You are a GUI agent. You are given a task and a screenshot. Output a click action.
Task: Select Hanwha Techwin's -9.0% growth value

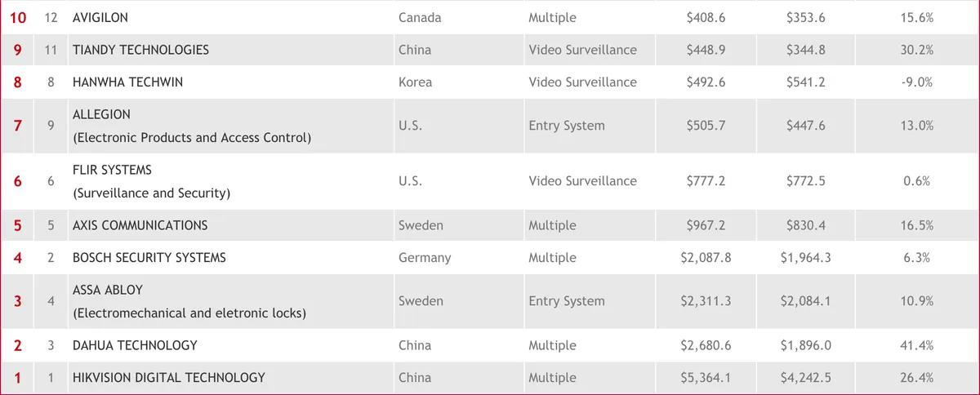point(916,82)
